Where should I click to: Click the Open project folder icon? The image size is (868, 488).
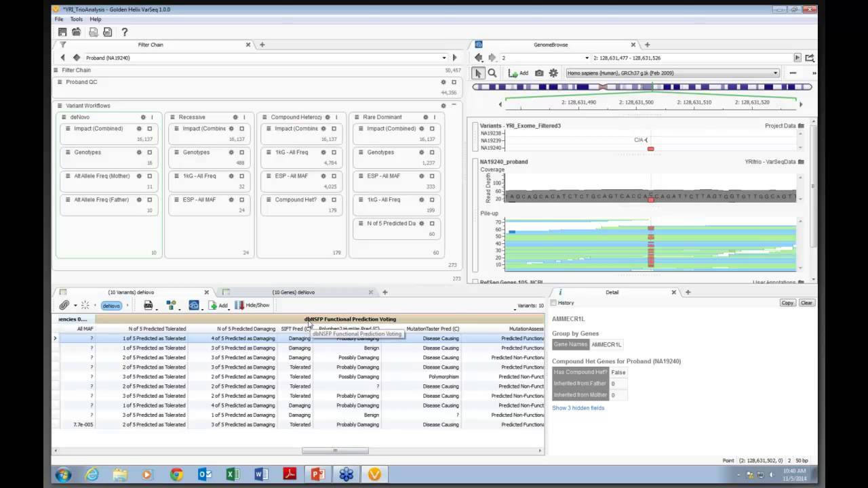77,32
